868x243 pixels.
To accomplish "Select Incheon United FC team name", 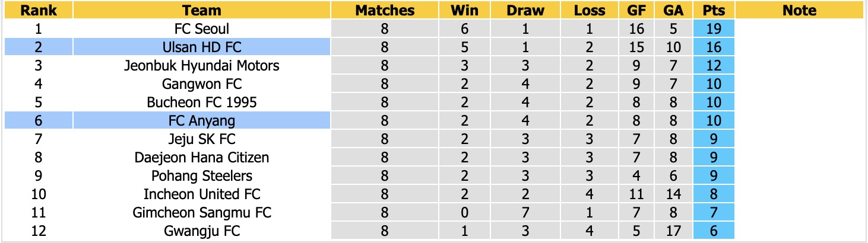I will 202,194.
